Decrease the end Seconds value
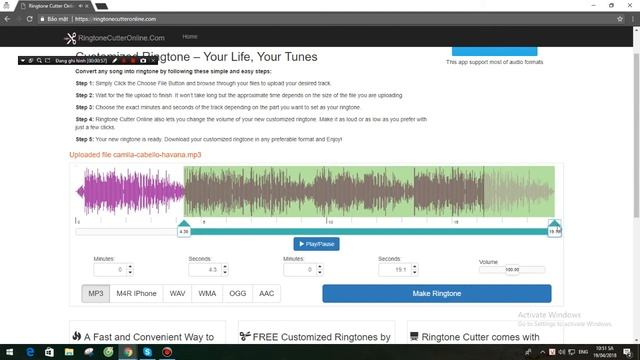The width and height of the screenshot is (640, 360). click(x=415, y=273)
